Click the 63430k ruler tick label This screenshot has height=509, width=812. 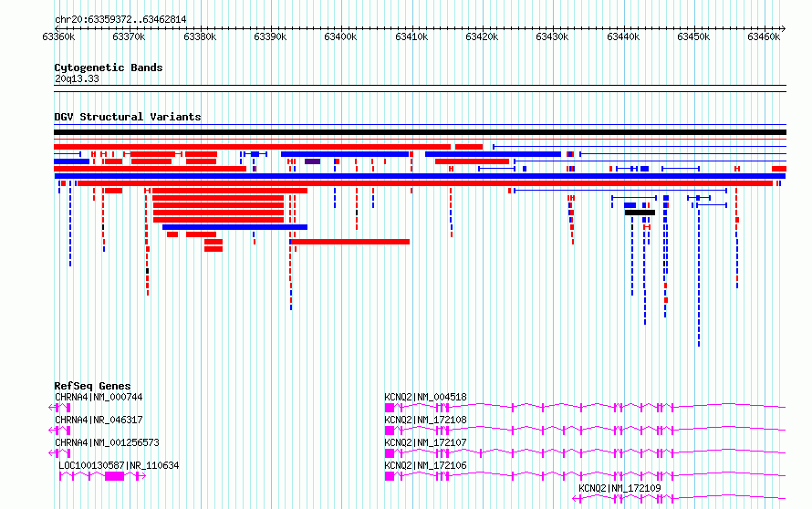click(x=553, y=36)
